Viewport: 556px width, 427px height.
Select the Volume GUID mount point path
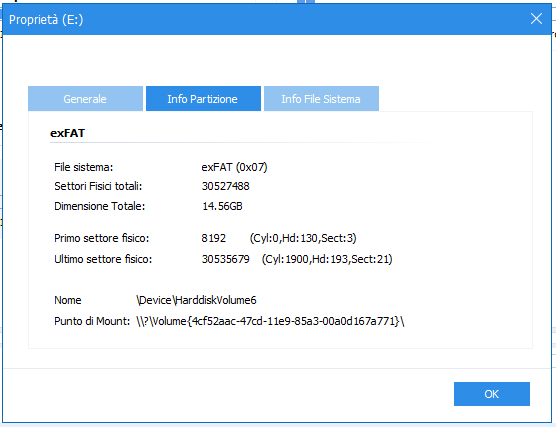click(270, 321)
